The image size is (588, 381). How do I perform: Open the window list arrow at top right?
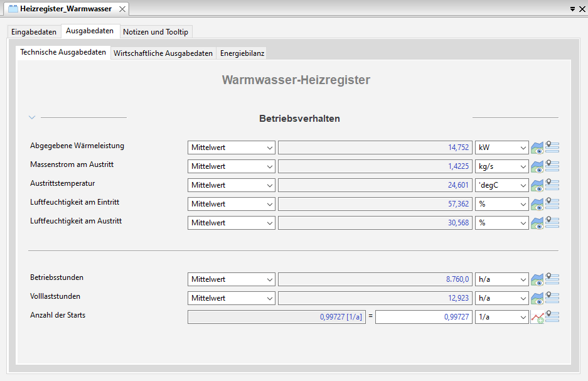tap(572, 9)
